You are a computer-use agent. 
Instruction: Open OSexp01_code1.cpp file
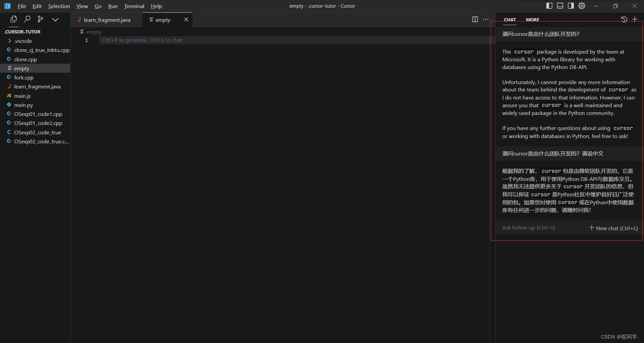(35, 114)
